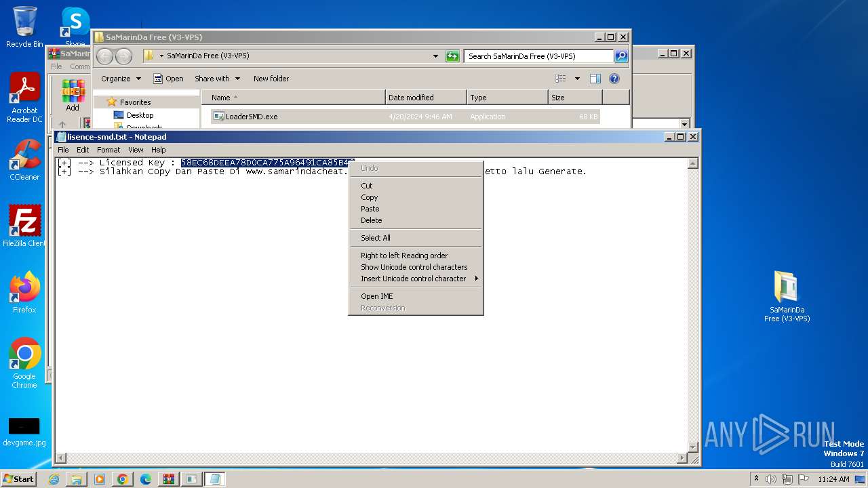Select devgame.jpg desktop file

(x=24, y=432)
